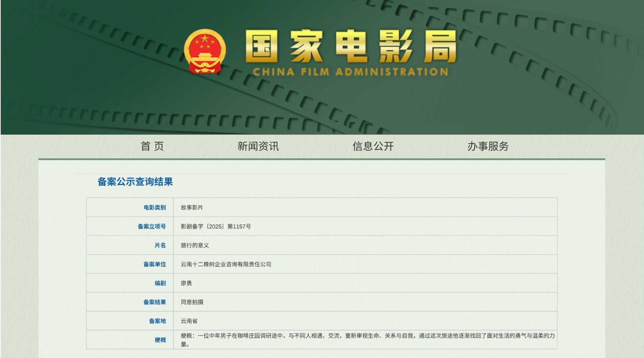Screen dimensions: 644x358
Task: Click the 备案单位 row label
Action: coord(154,264)
